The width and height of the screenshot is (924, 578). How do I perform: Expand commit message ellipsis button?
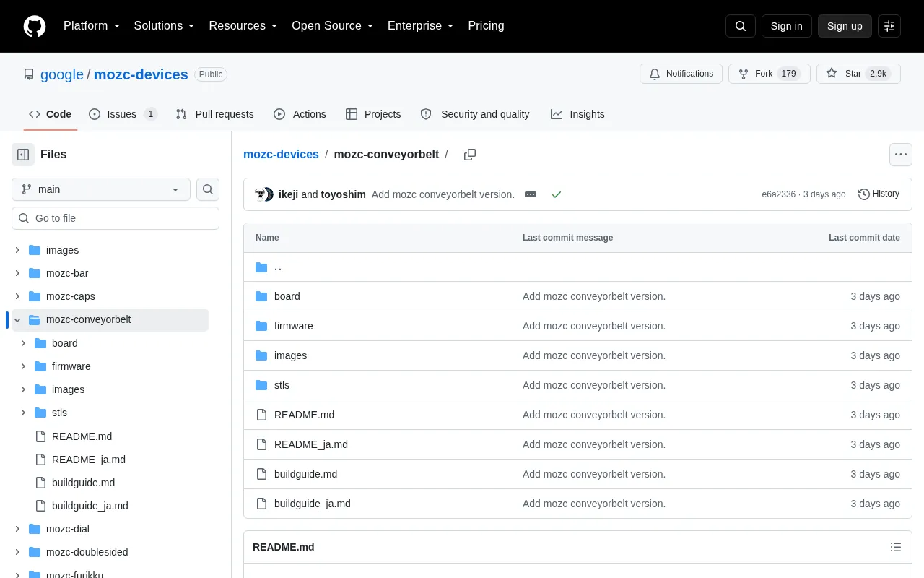pos(531,194)
